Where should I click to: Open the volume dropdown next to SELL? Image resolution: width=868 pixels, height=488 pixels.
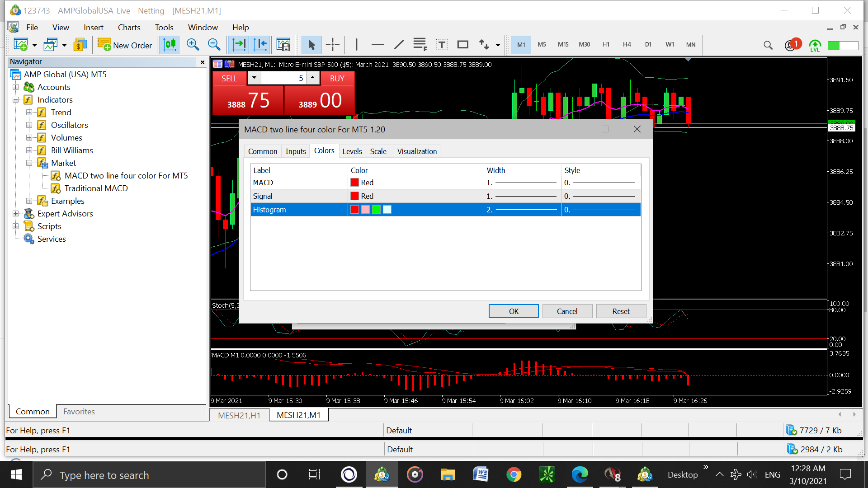click(x=254, y=78)
